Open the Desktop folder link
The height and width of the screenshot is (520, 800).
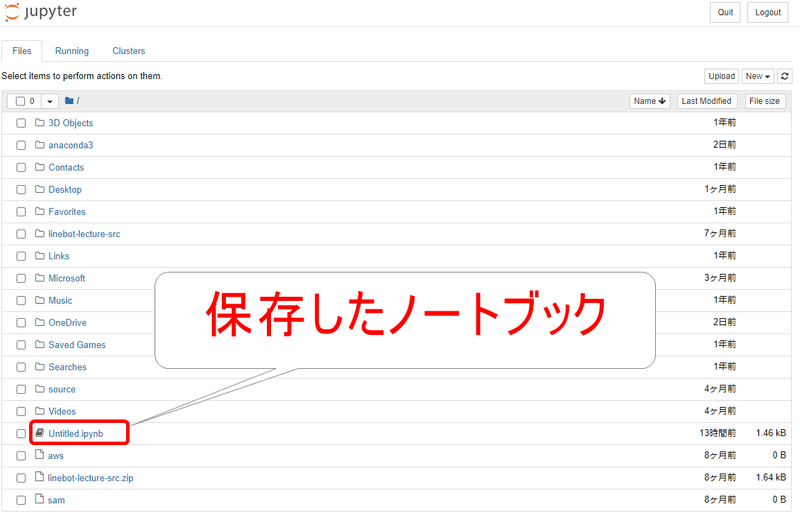click(65, 189)
